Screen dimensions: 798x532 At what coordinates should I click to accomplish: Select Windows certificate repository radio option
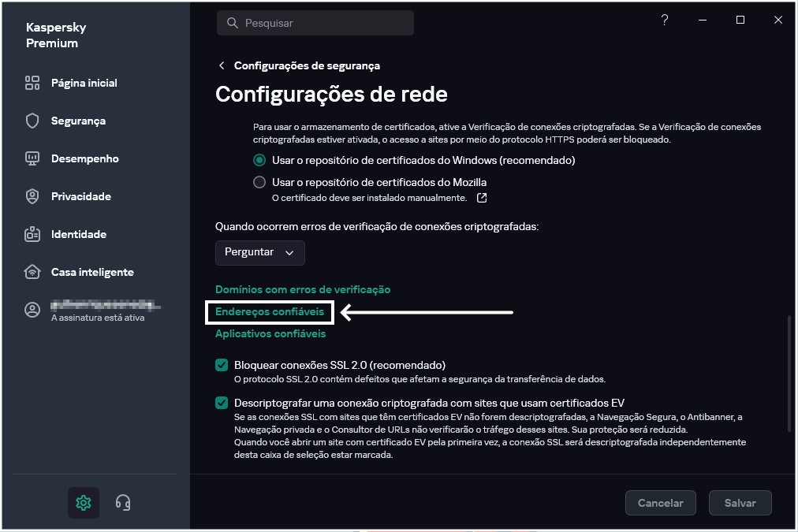point(259,160)
